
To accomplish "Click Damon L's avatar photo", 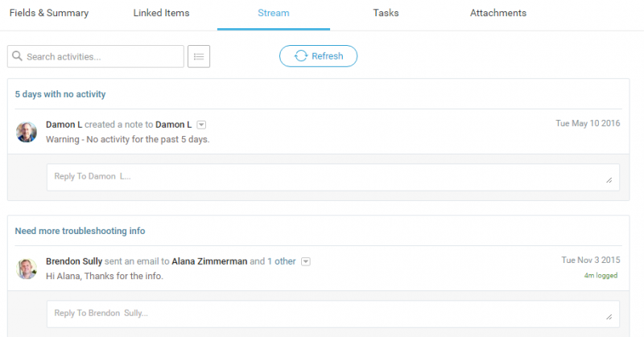I will [x=27, y=132].
